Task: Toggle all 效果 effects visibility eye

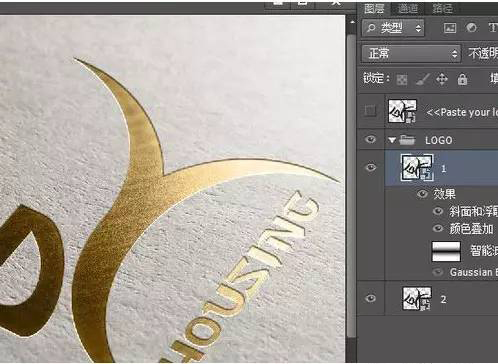Action: coord(422,194)
